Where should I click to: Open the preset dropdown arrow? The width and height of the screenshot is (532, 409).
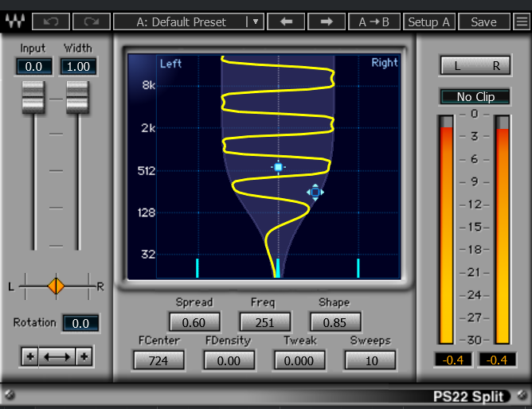[x=256, y=22]
